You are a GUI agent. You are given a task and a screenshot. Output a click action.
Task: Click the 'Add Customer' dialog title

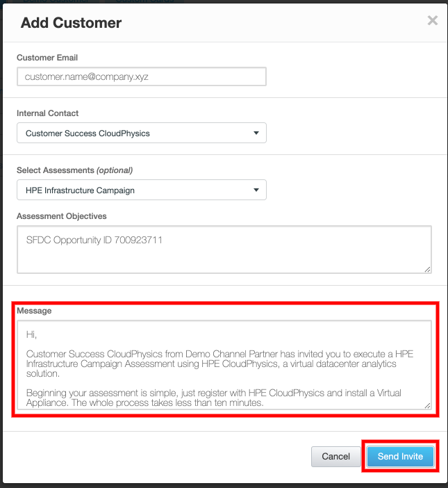(x=71, y=23)
